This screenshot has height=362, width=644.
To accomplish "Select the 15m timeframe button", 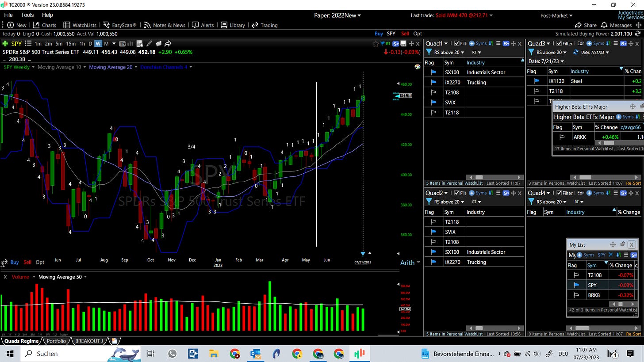I will tap(71, 43).
